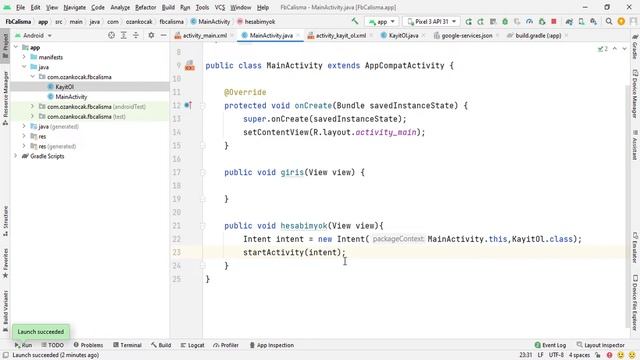Collapse the java folder node

[24, 67]
